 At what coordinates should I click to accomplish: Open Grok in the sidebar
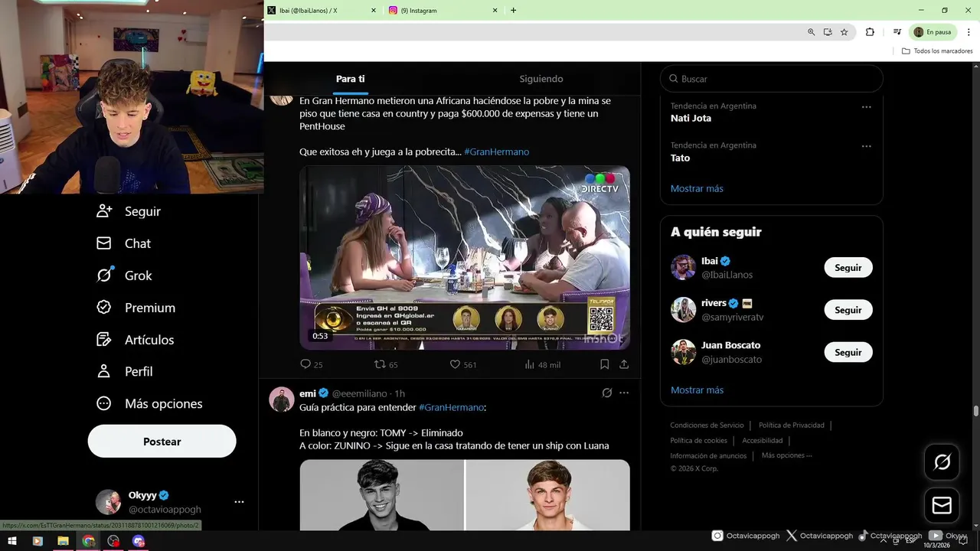click(124, 275)
